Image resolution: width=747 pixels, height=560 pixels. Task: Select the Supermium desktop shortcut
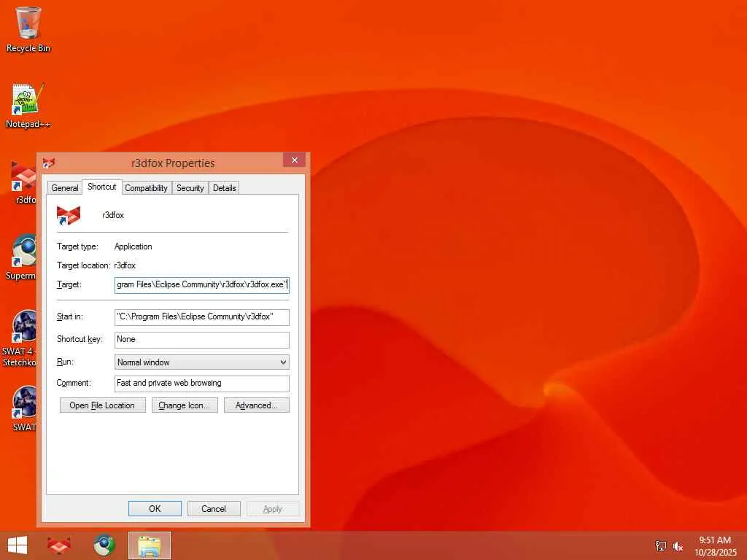pos(21,257)
